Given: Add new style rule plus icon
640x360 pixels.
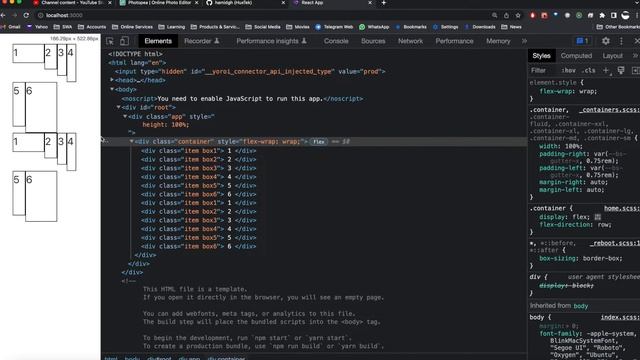Looking at the screenshot, I should click(606, 70).
